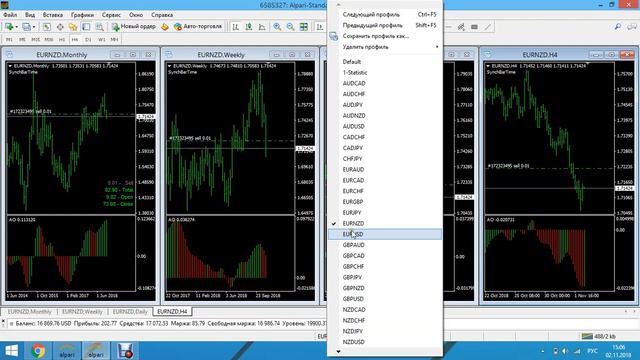Switch to MN timeframe
This screenshot has height=360, width=640.
coord(114,40)
